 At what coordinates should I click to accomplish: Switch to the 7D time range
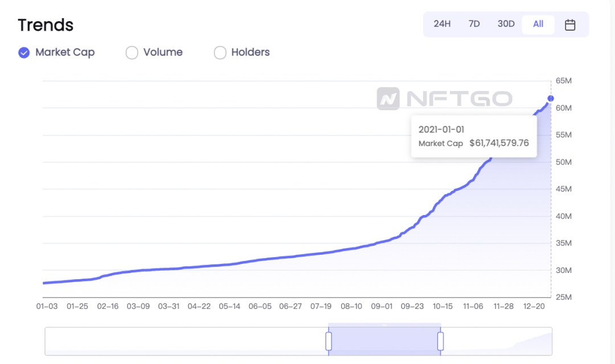474,24
